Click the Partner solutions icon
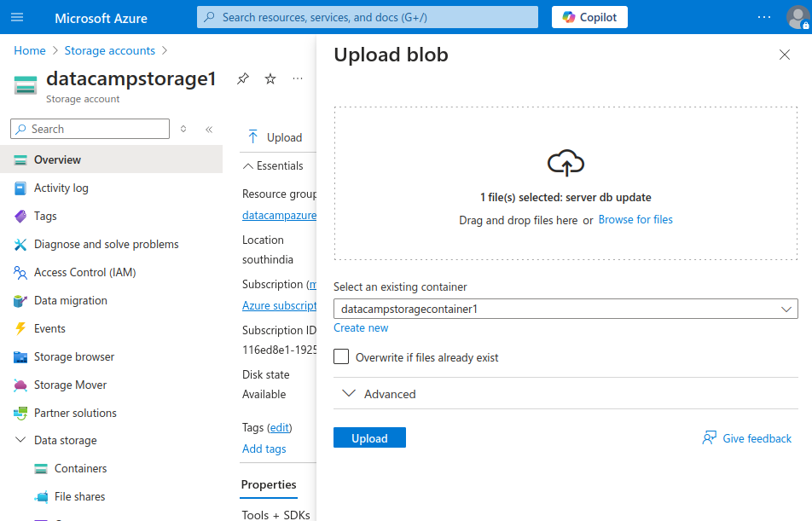 pyautogui.click(x=20, y=413)
